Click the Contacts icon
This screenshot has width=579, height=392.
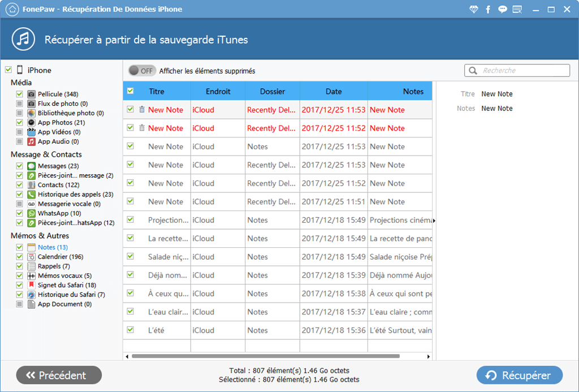click(32, 185)
